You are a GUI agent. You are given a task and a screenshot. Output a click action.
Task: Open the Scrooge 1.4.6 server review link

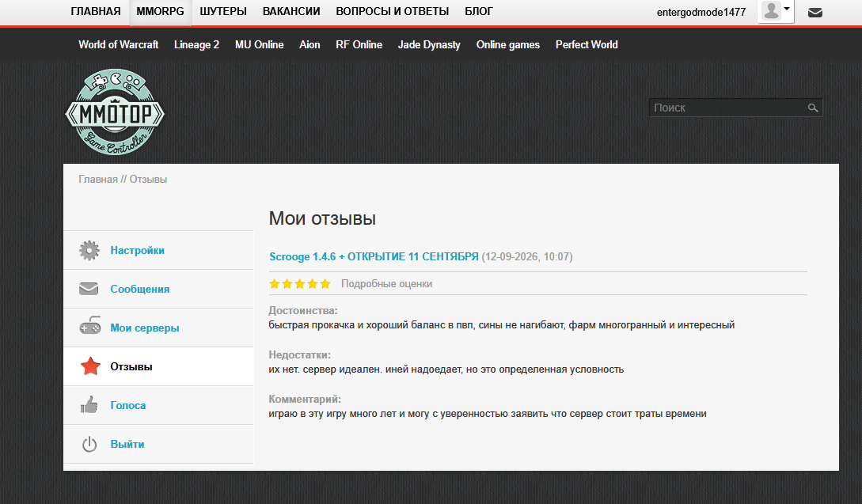click(x=374, y=256)
